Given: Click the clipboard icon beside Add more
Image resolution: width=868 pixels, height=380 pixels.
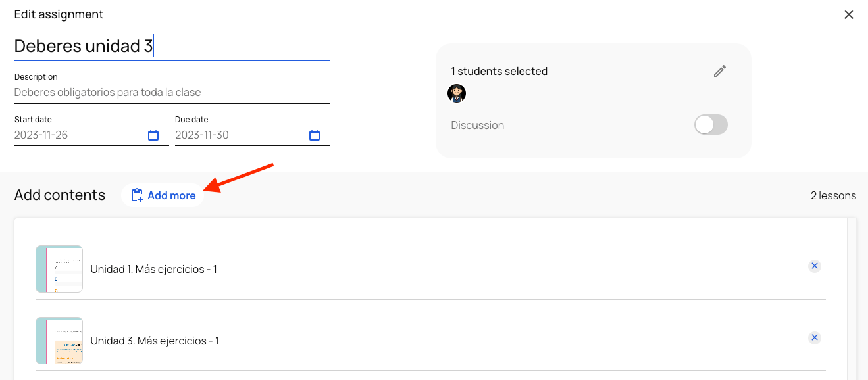Looking at the screenshot, I should coord(137,195).
